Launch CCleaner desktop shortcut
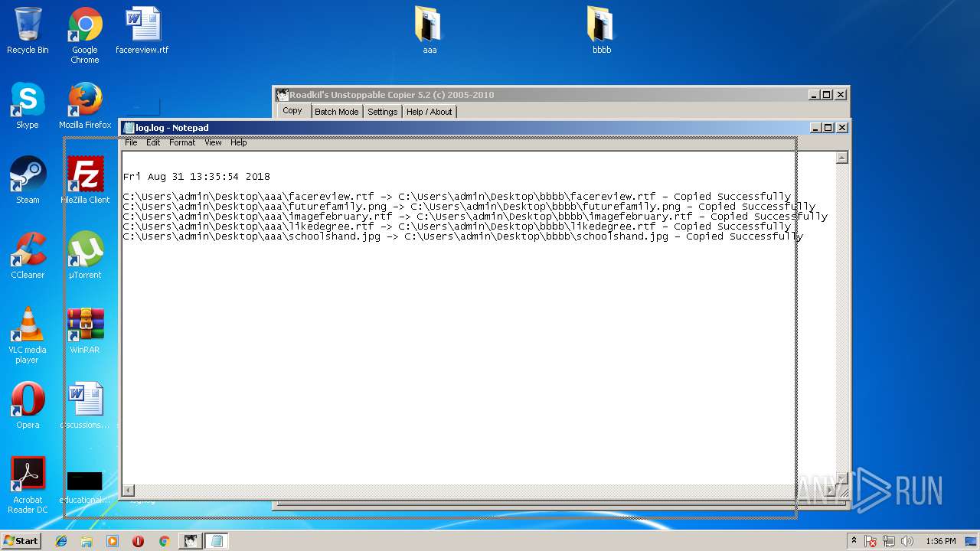This screenshot has height=551, width=980. point(28,256)
